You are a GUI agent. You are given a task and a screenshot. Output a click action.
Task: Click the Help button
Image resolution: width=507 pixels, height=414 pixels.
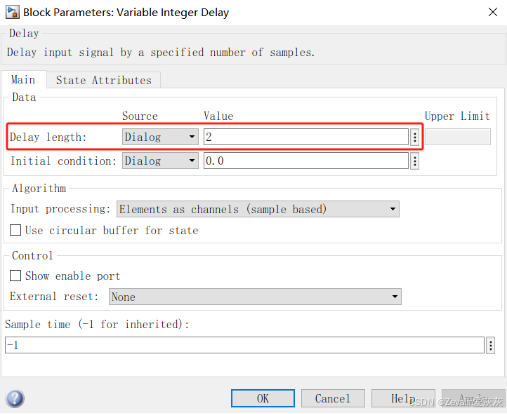pos(403,398)
